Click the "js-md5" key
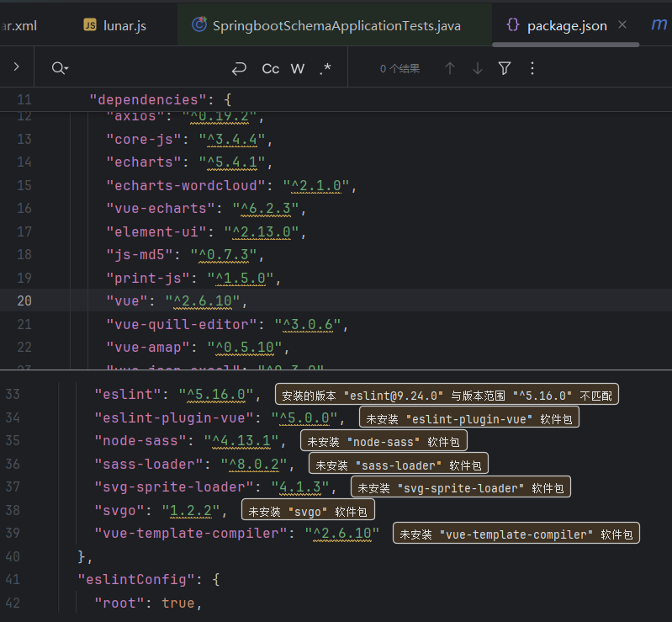Image resolution: width=672 pixels, height=622 pixels. 140,255
